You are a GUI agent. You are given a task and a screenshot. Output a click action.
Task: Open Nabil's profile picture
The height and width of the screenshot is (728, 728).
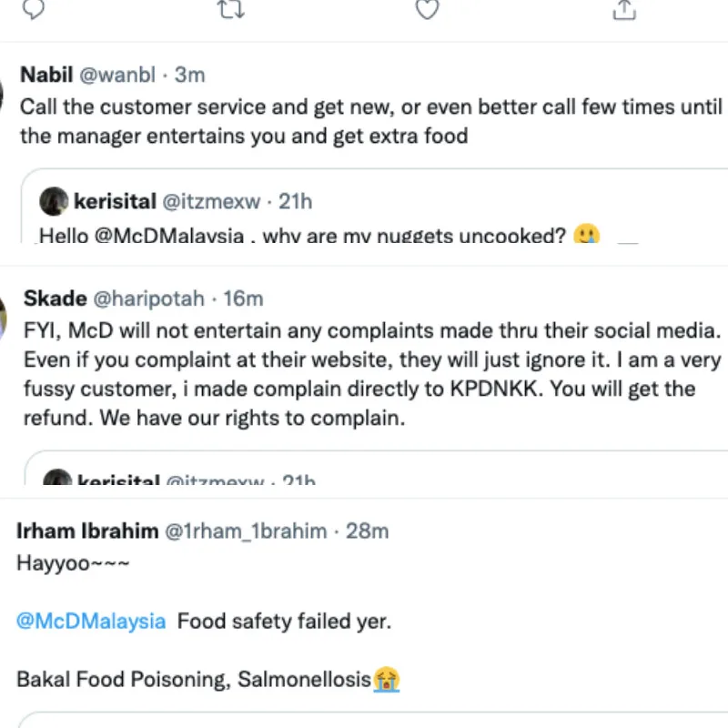click(x=3, y=91)
